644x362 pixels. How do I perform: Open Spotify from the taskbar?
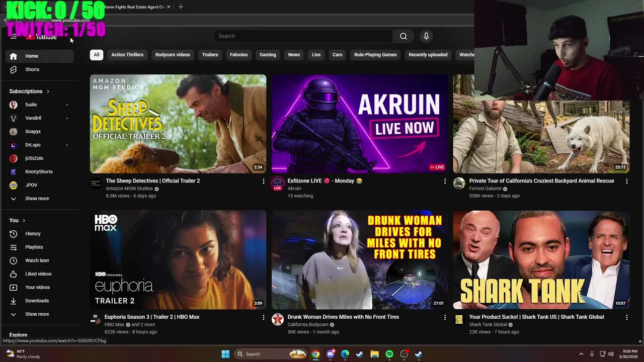(x=389, y=354)
